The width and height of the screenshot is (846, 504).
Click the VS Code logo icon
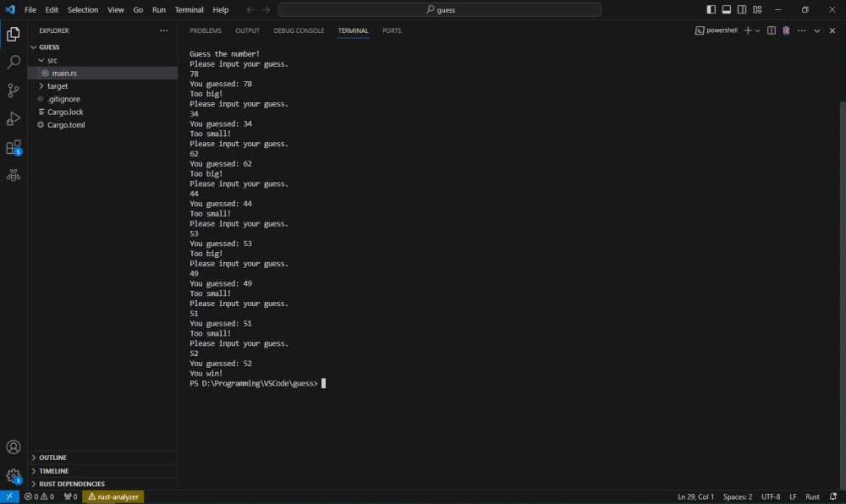coord(10,9)
